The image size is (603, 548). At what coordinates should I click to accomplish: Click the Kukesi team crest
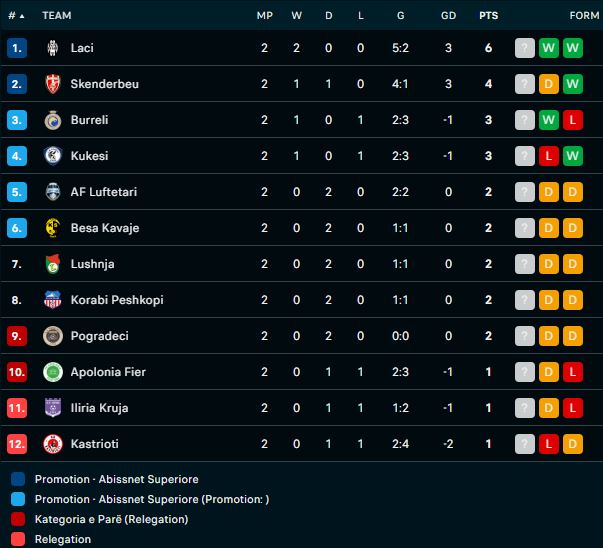click(x=53, y=156)
